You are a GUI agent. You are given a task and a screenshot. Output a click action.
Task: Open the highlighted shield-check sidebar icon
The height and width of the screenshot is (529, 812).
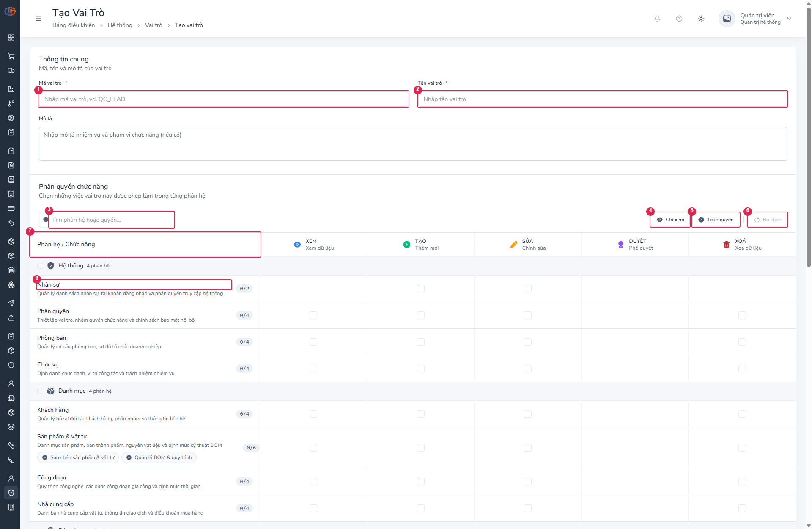coord(11,493)
